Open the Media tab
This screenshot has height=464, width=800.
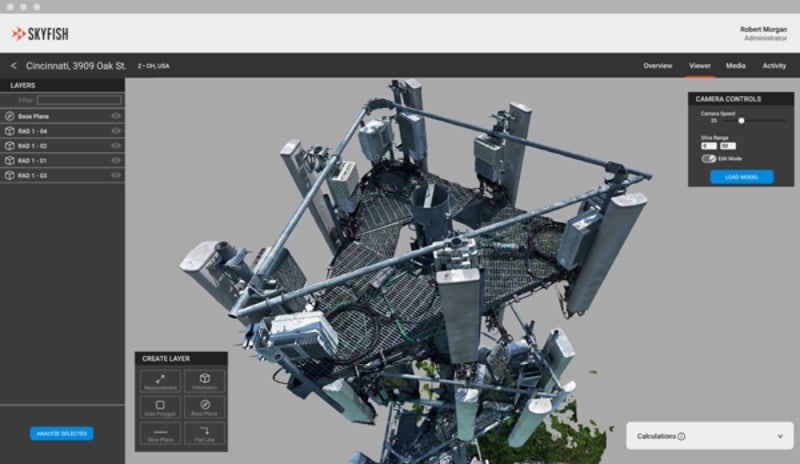(x=736, y=66)
